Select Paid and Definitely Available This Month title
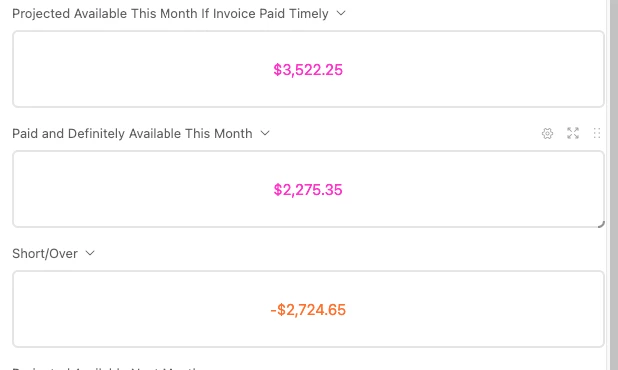 click(x=132, y=134)
